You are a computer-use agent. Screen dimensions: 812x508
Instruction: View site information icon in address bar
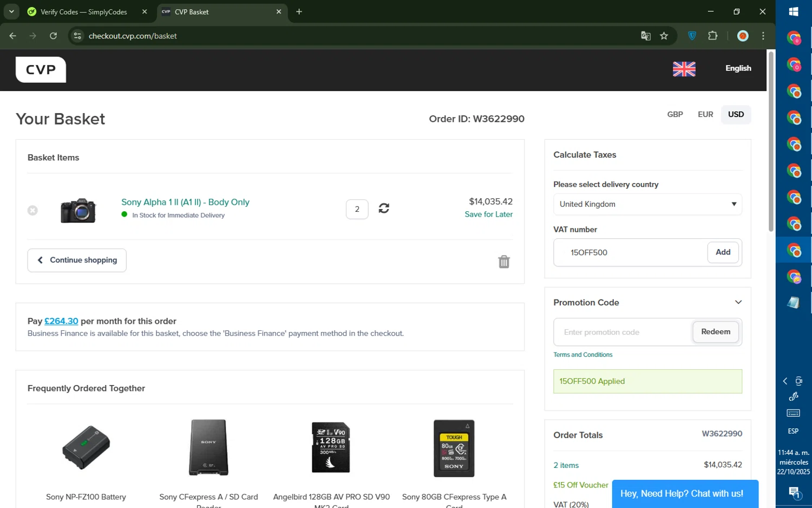pyautogui.click(x=77, y=36)
